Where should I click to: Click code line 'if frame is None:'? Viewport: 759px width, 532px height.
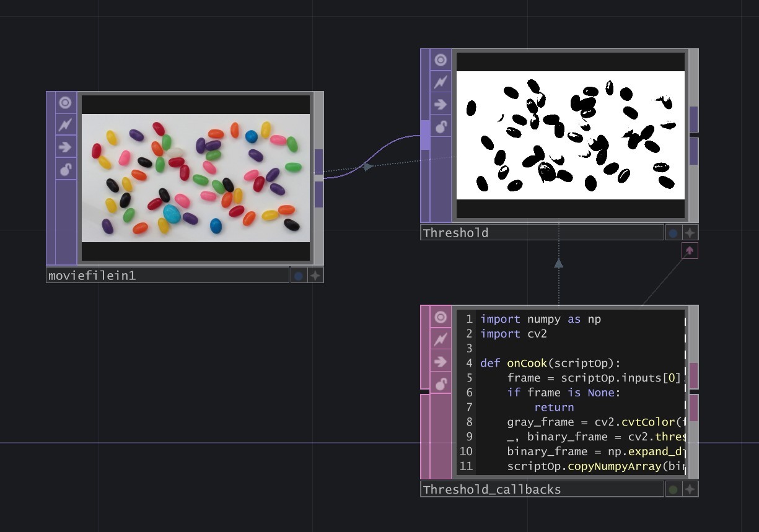[564, 393]
